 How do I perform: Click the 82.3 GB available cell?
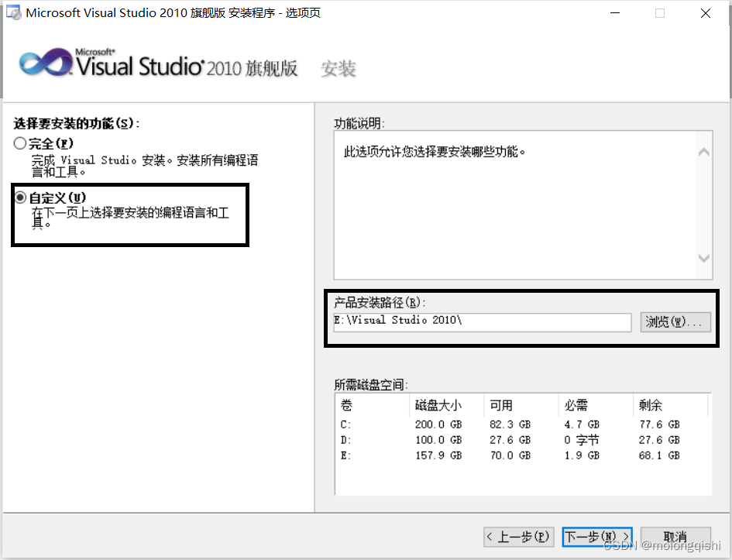[x=510, y=424]
